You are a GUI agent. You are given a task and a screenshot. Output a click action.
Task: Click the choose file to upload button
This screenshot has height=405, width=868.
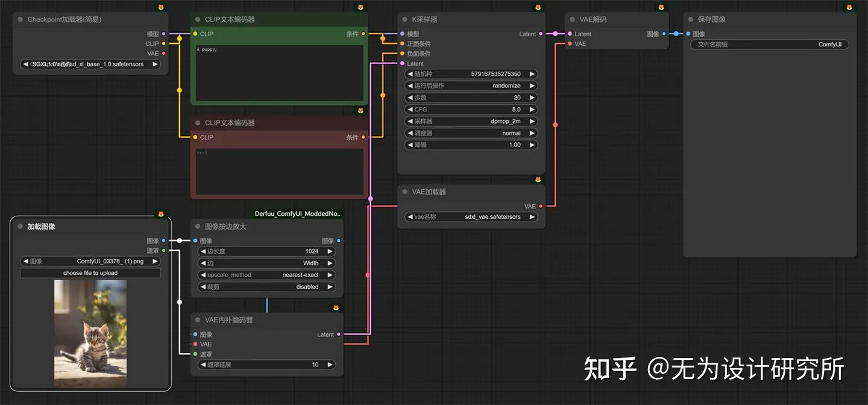pyautogui.click(x=90, y=273)
